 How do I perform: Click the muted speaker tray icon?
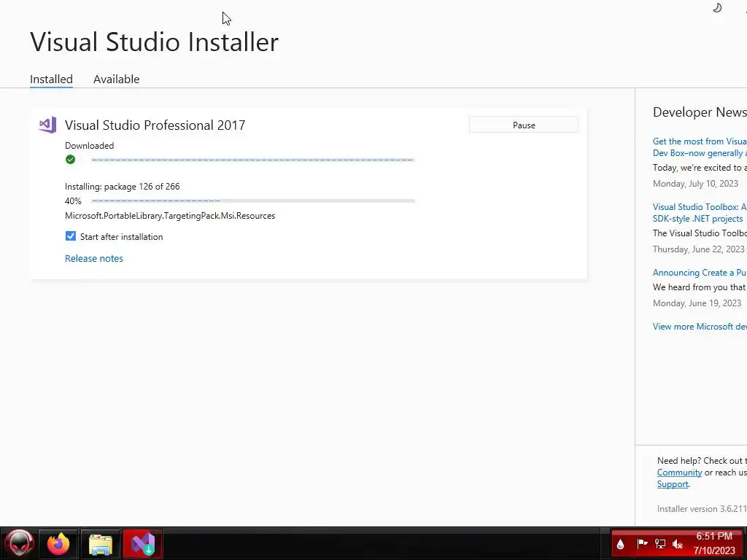click(x=678, y=543)
